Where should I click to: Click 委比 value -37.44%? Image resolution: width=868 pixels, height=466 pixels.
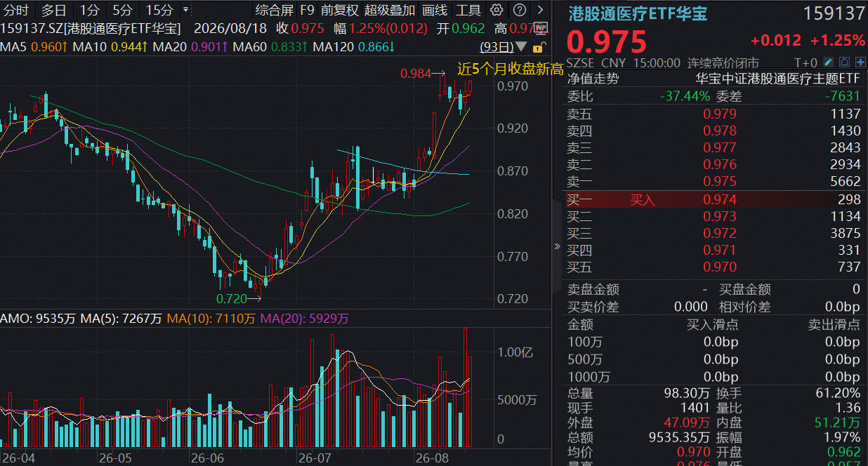tap(685, 96)
